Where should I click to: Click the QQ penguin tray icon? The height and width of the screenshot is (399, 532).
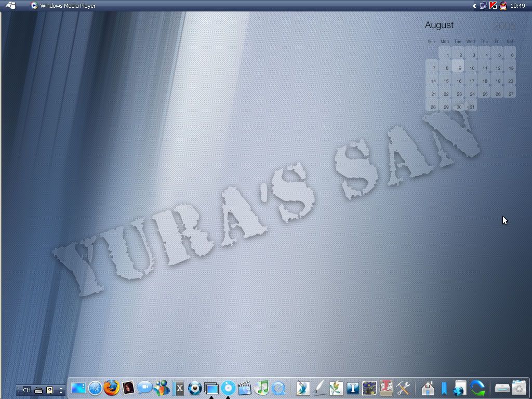click(503, 6)
